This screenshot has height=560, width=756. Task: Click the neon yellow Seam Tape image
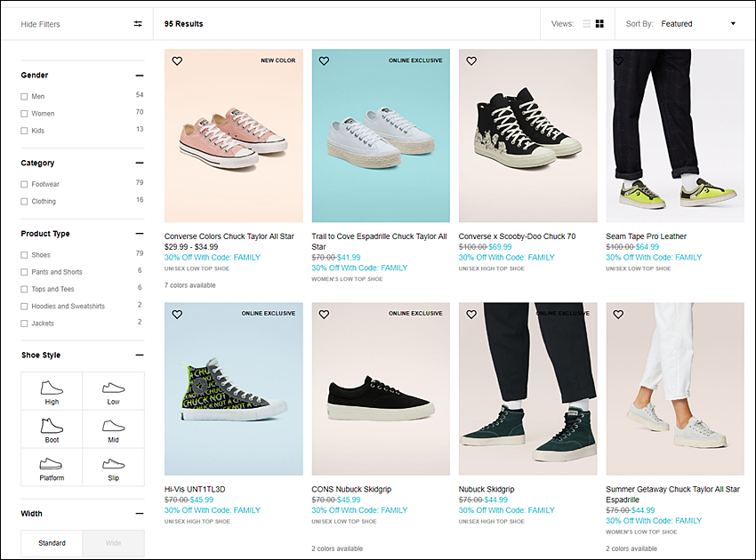click(675, 135)
